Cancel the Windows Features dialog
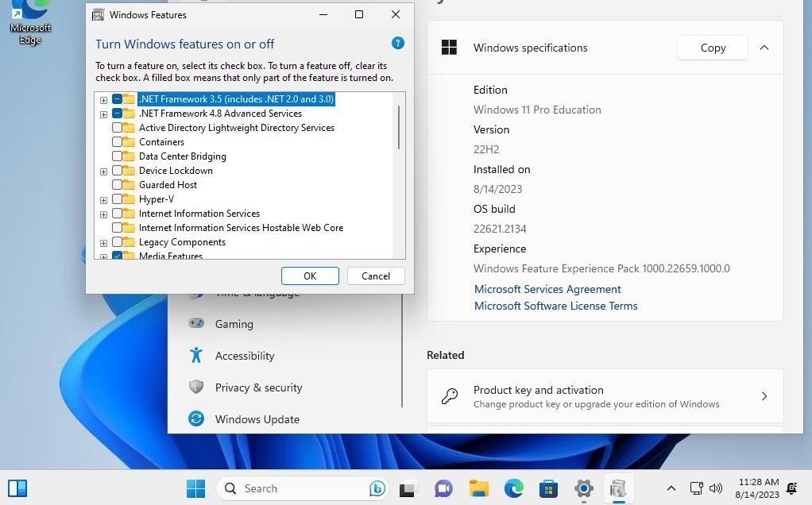This screenshot has width=812, height=505. coord(376,276)
